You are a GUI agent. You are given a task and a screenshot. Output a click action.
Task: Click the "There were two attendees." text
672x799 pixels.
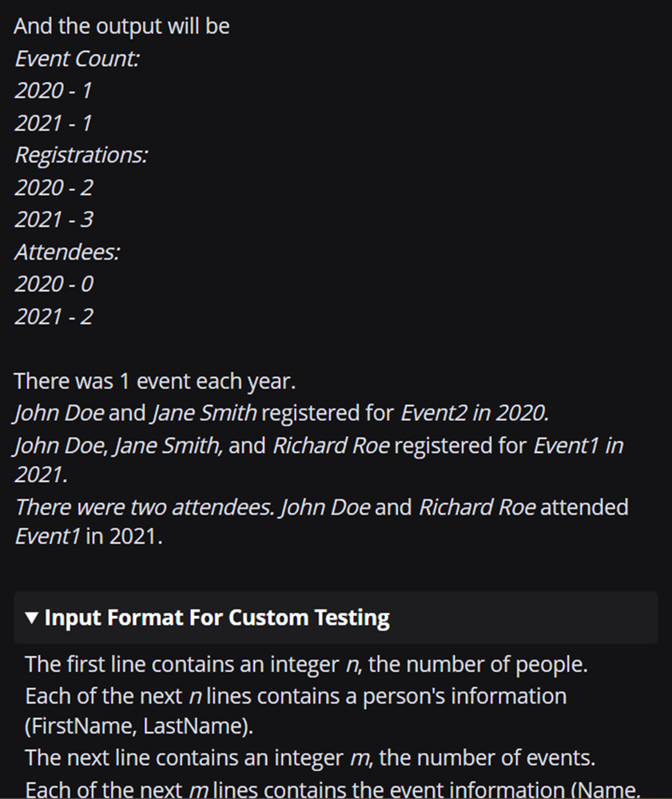[141, 507]
